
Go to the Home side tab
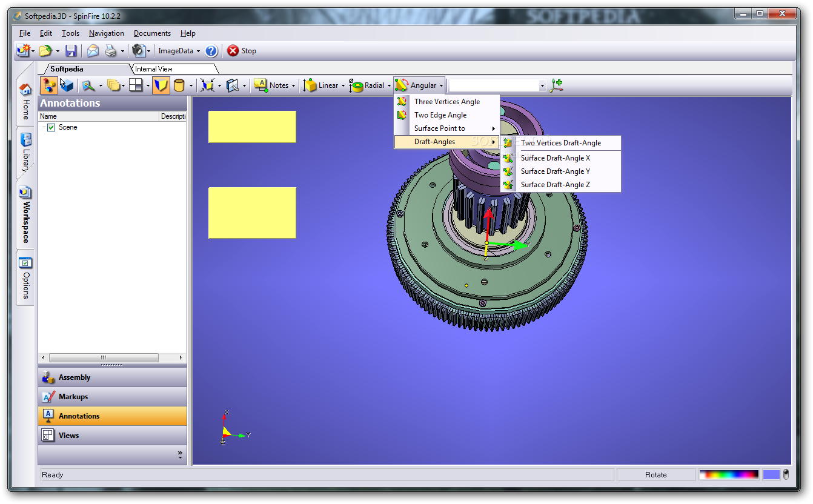click(25, 102)
